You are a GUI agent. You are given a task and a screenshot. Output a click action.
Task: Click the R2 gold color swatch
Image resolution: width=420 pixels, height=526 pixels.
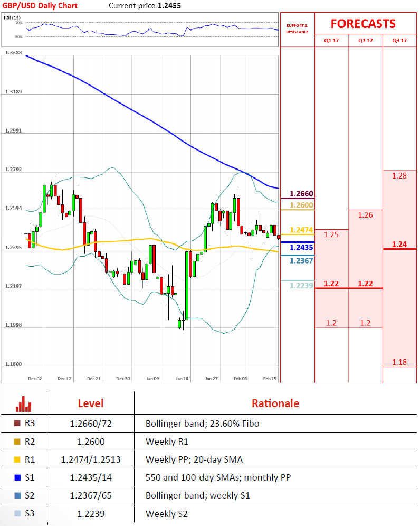click(x=17, y=442)
